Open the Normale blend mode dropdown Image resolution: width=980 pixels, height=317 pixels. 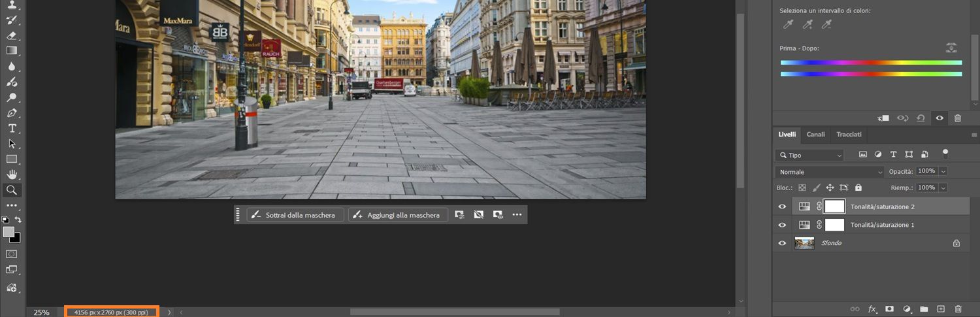tap(830, 172)
